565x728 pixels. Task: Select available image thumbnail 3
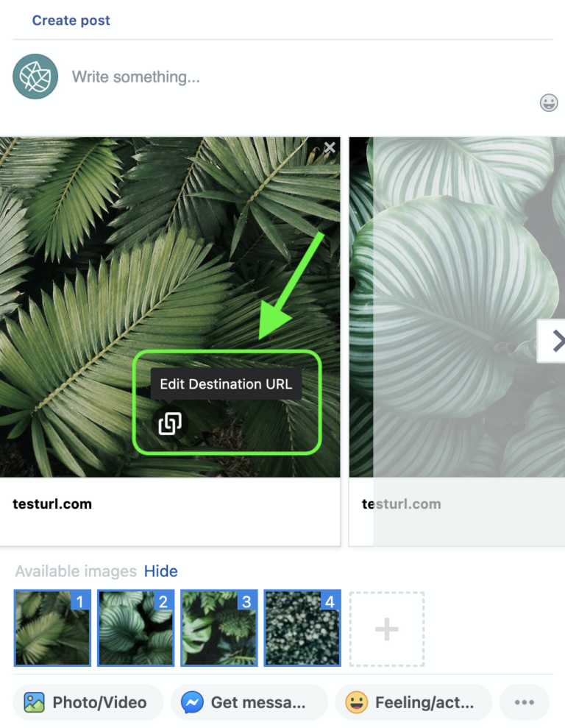click(x=219, y=628)
